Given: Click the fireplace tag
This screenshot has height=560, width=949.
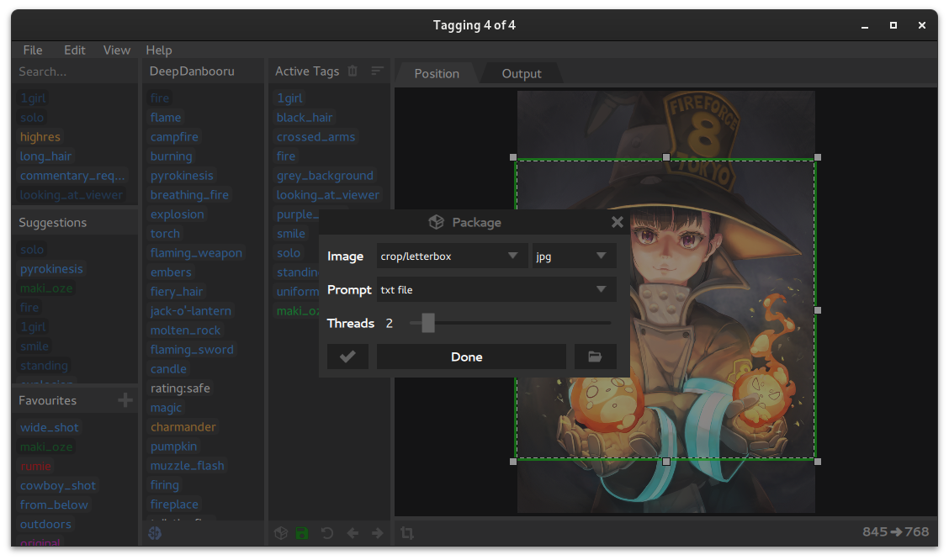Looking at the screenshot, I should [x=174, y=505].
